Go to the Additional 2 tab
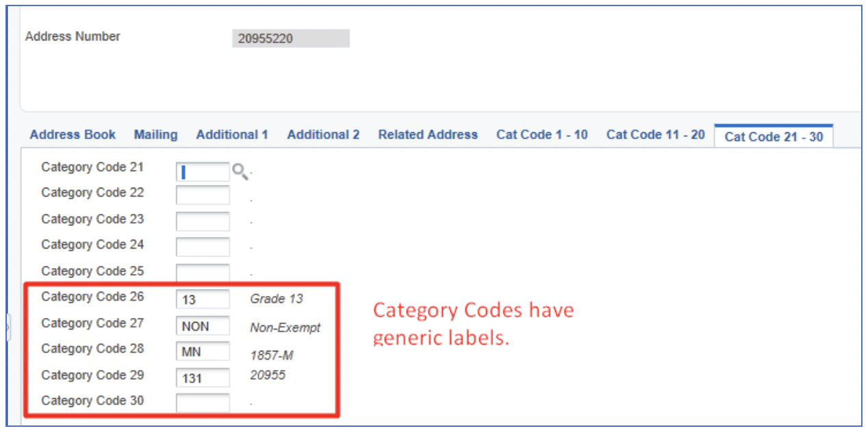This screenshot has height=433, width=868. coord(323,135)
